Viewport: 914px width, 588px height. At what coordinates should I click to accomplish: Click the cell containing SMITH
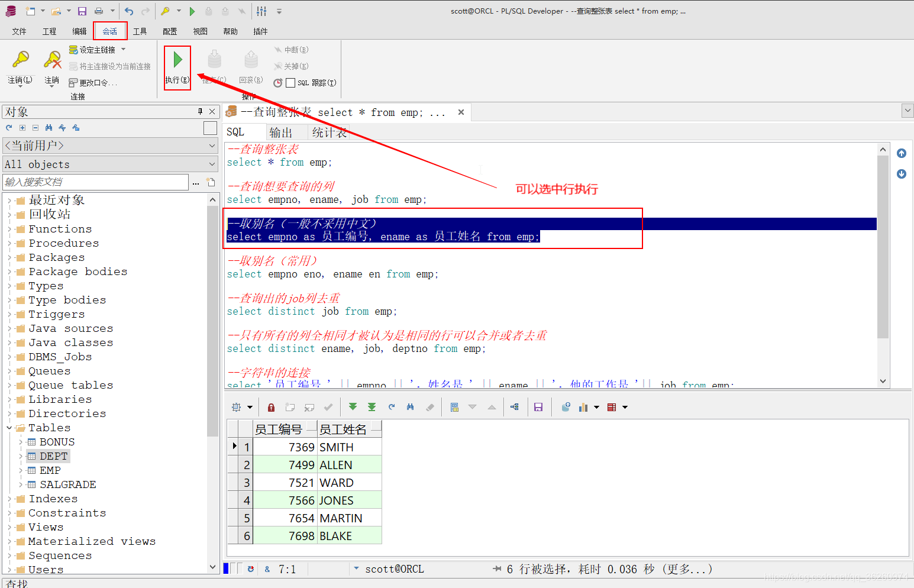click(349, 447)
